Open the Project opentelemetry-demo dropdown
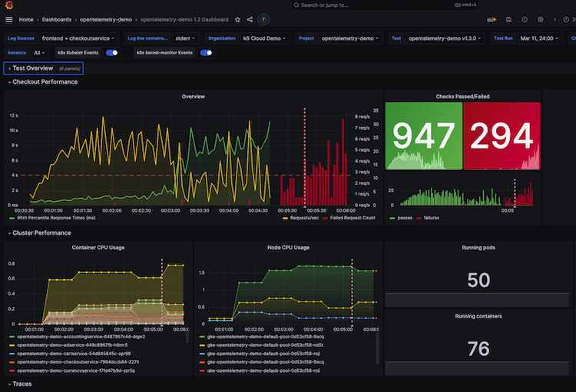576x392 pixels. click(350, 38)
